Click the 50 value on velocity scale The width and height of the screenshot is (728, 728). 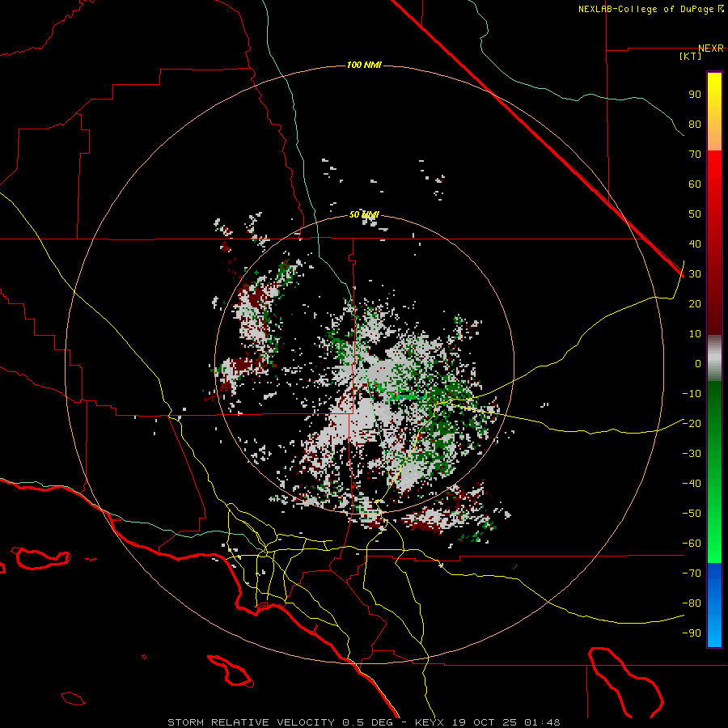point(695,214)
